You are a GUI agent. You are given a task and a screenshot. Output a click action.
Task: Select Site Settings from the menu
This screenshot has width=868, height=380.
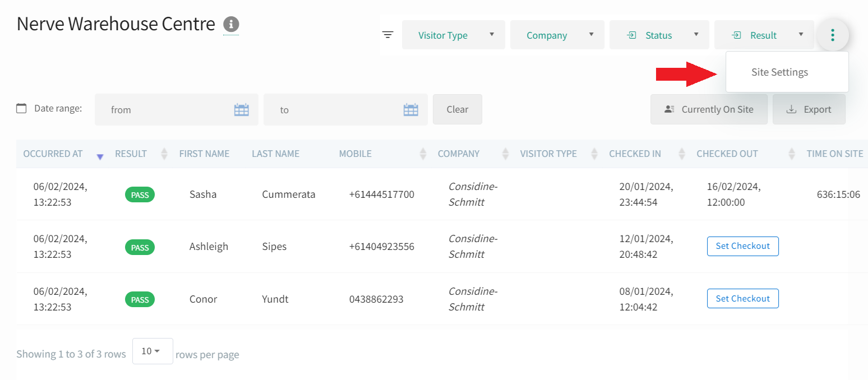(779, 72)
